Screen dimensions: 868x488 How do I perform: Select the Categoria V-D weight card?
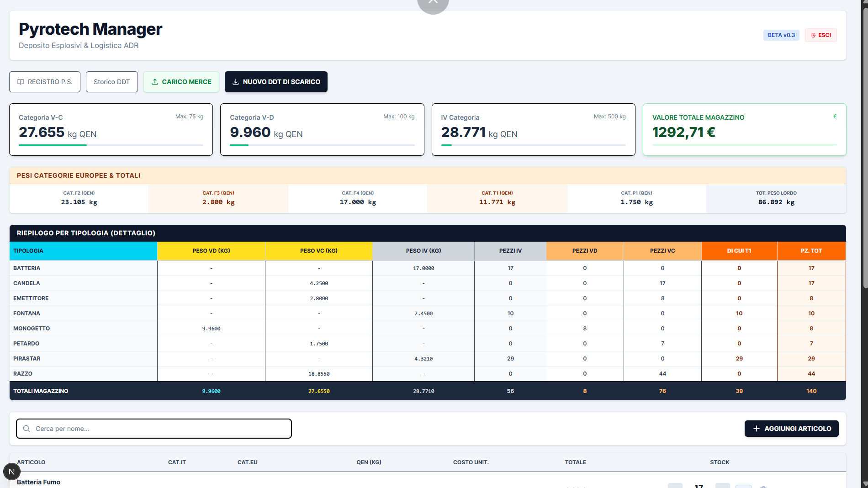point(322,129)
